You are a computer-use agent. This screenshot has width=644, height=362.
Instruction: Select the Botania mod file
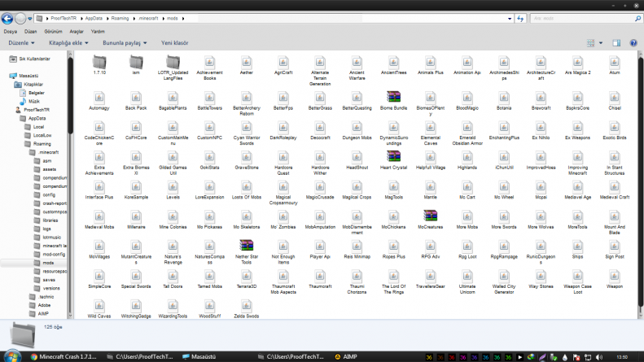point(504,101)
